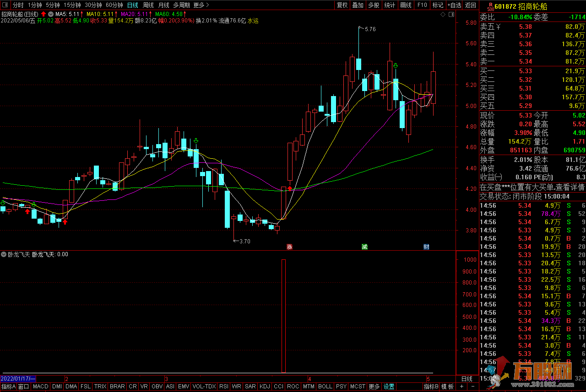Open the 复权 adjustment options
Image resolution: width=586 pixels, height=392 pixels.
click(x=342, y=5)
